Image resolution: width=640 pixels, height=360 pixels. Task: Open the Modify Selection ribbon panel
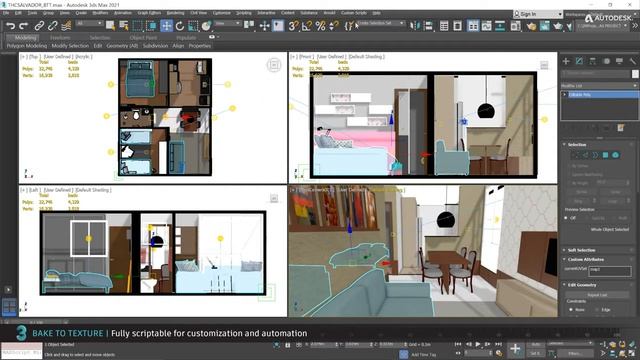(x=70, y=46)
